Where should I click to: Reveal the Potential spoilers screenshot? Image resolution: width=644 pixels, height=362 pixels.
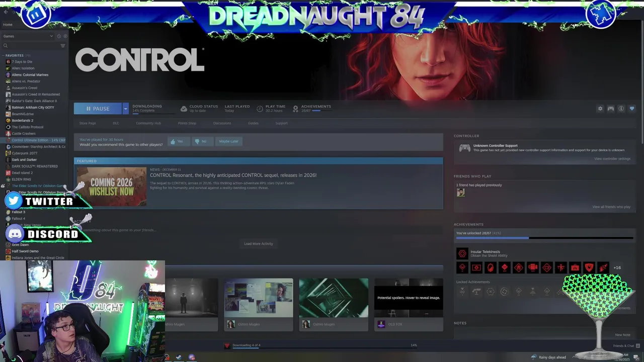pos(409,298)
